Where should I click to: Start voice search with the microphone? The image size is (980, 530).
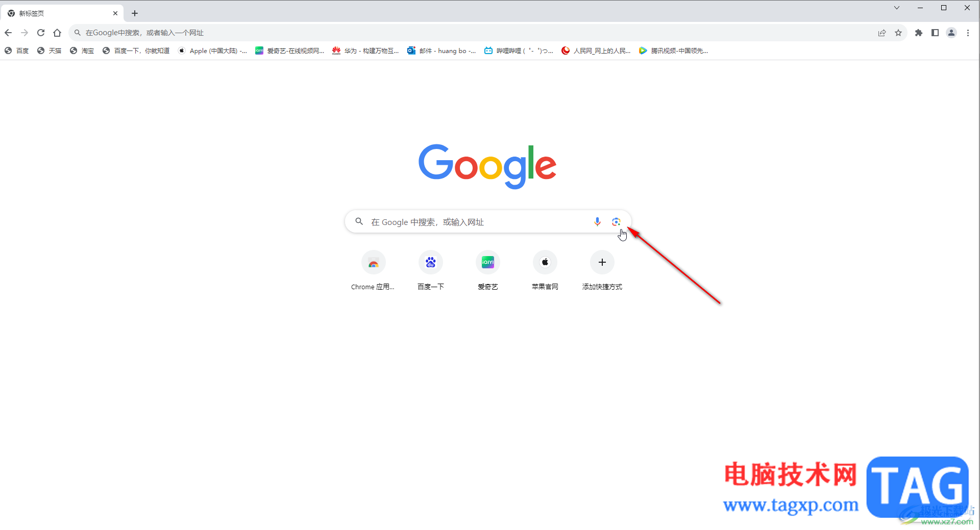(x=597, y=221)
